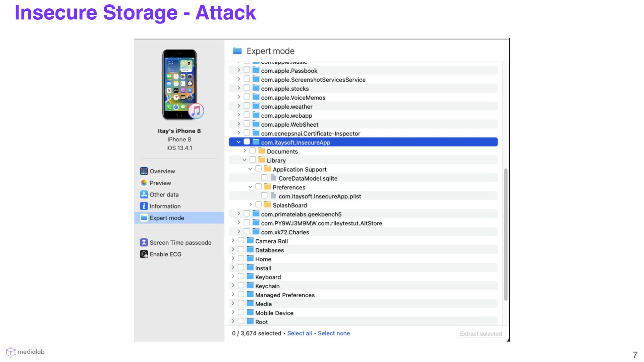Image resolution: width=644 pixels, height=362 pixels.
Task: Check the com.itaysoft.InsecureApp checkbox
Action: (x=247, y=142)
